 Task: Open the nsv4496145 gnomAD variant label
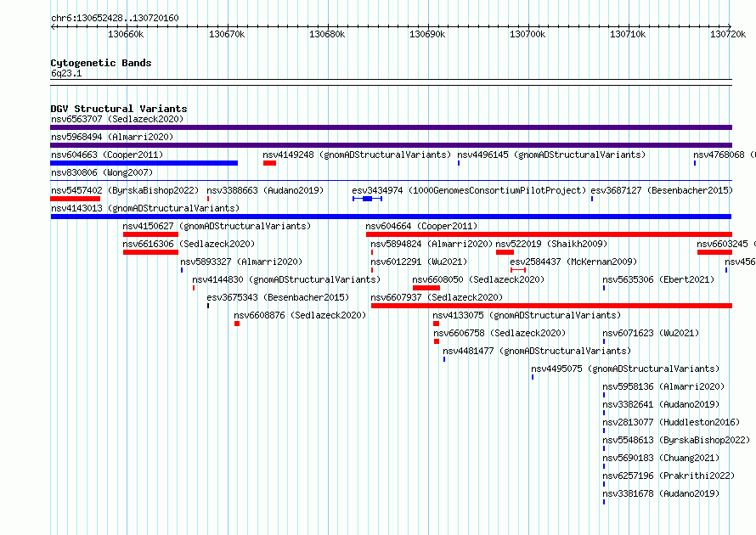pyautogui.click(x=551, y=155)
